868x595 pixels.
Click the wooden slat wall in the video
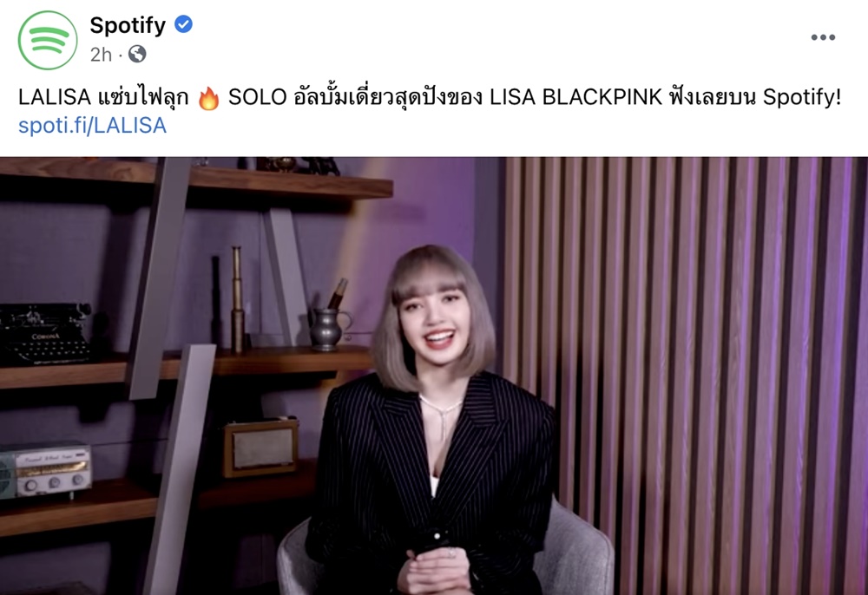(686, 376)
